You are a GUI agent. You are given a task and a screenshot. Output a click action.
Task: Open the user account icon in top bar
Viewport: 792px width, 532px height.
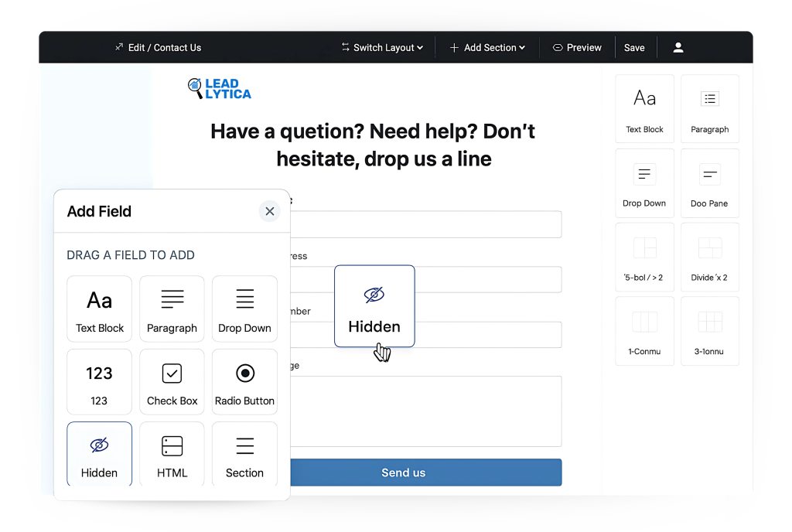678,47
